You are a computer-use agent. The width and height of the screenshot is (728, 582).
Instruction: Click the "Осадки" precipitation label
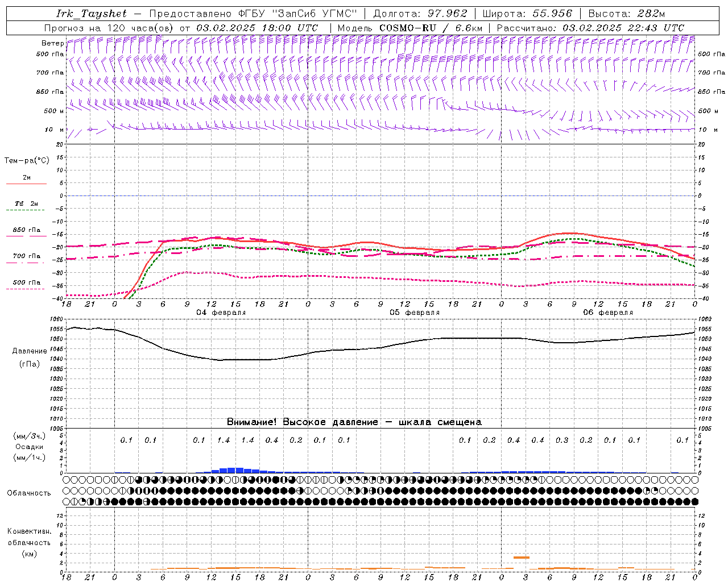[x=30, y=447]
